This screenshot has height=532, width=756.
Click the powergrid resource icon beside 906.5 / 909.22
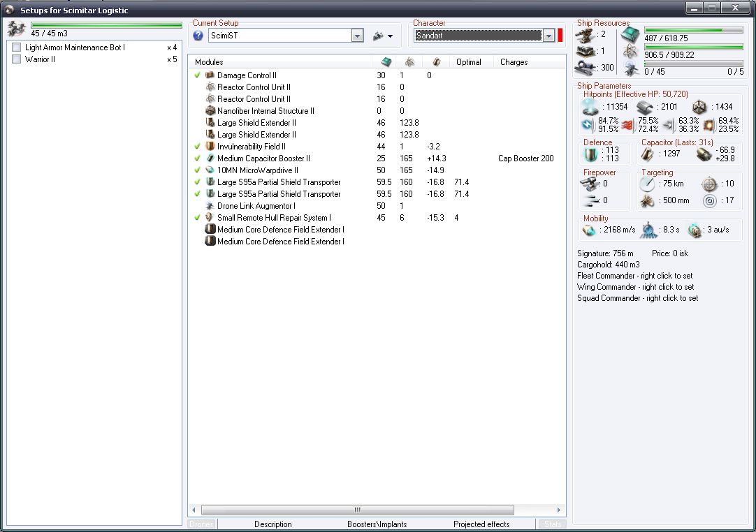pos(630,52)
